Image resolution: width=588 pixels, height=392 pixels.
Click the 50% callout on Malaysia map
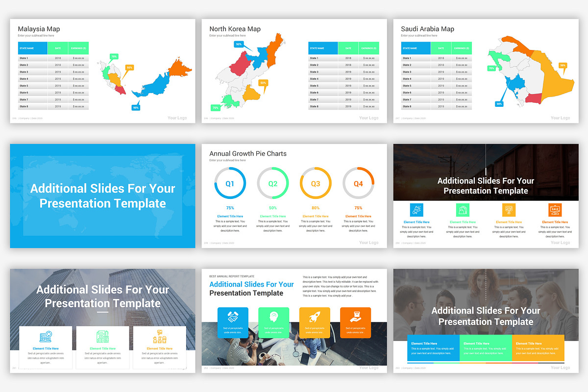point(129,68)
